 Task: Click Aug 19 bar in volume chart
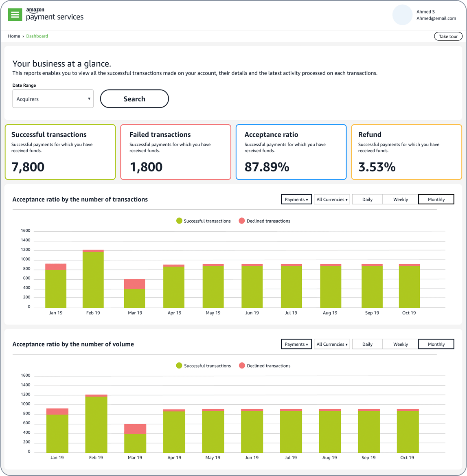[330, 431]
